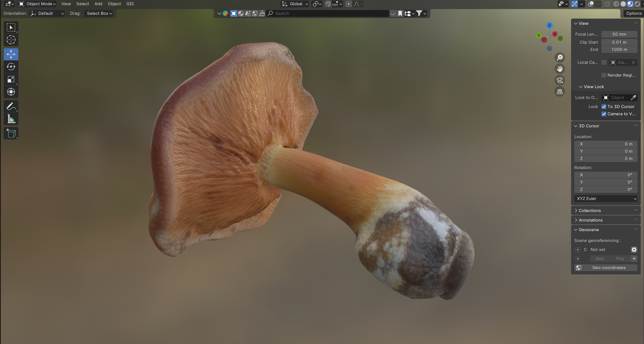
Task: Choose the Add Cube tool
Action: click(x=11, y=133)
